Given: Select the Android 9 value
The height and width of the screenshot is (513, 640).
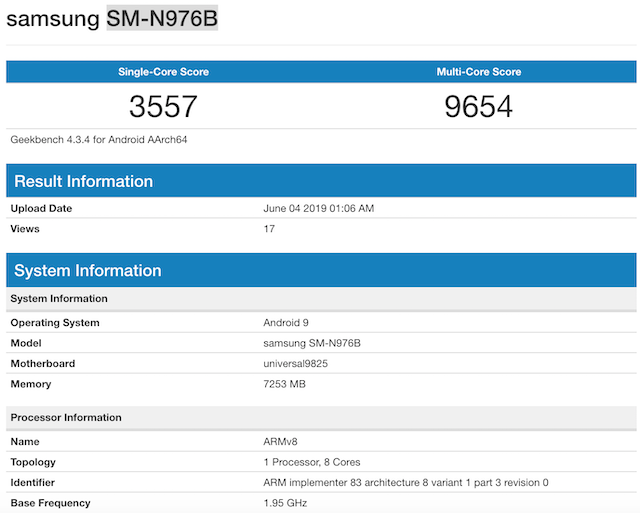Looking at the screenshot, I should pos(287,323).
